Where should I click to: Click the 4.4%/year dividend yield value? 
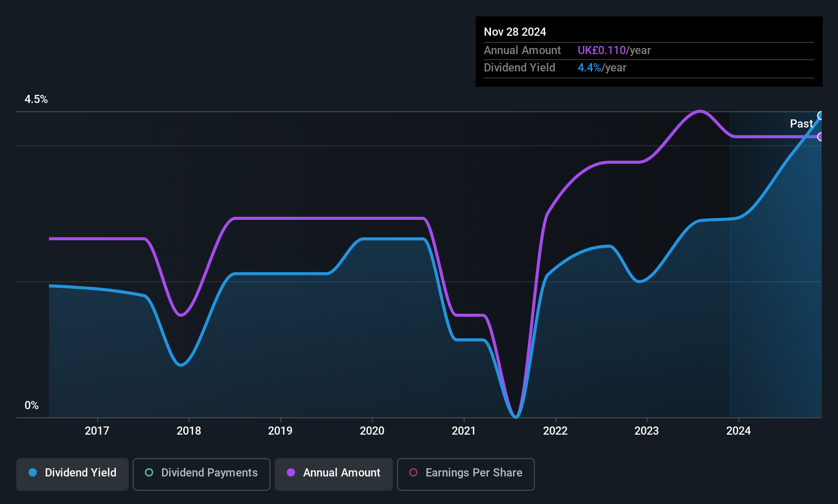coord(602,67)
